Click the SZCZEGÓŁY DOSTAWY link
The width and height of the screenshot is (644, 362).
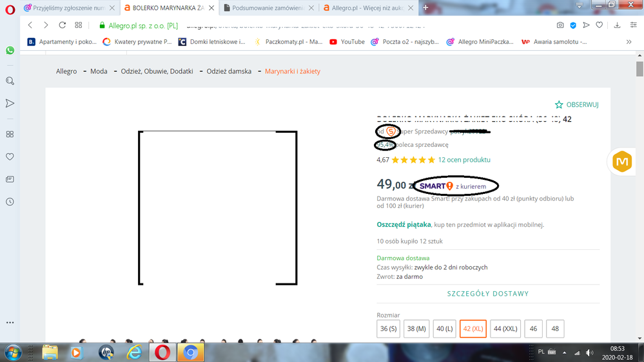[488, 294]
